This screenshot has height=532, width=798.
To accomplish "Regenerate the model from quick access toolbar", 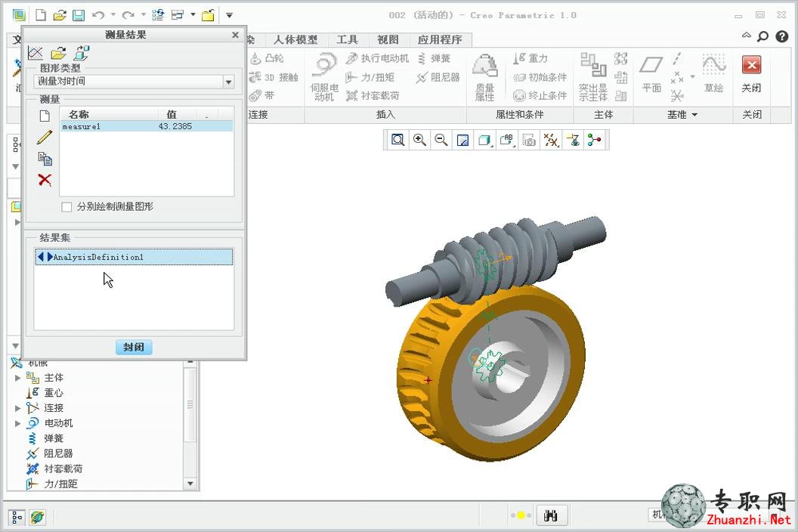I will (x=158, y=15).
